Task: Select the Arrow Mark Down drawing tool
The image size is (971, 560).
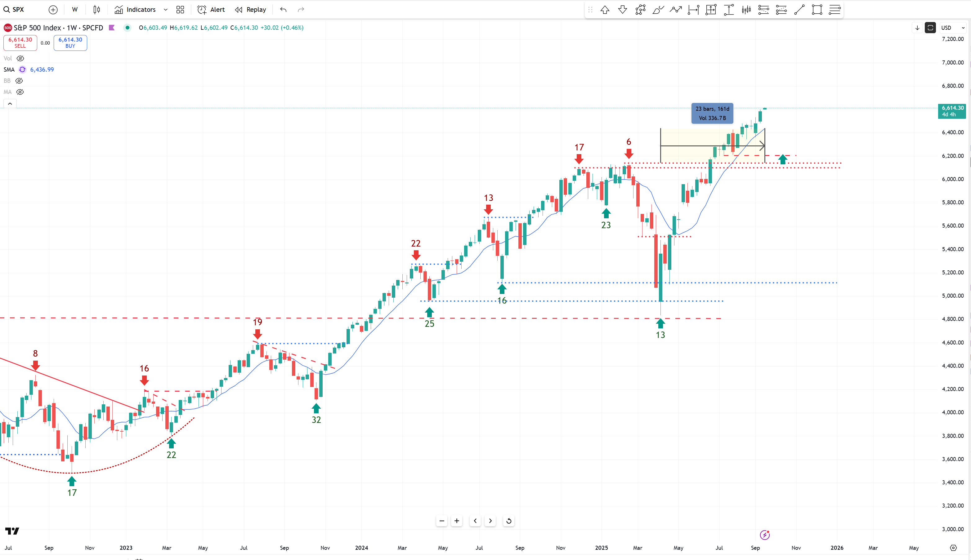Action: click(622, 10)
